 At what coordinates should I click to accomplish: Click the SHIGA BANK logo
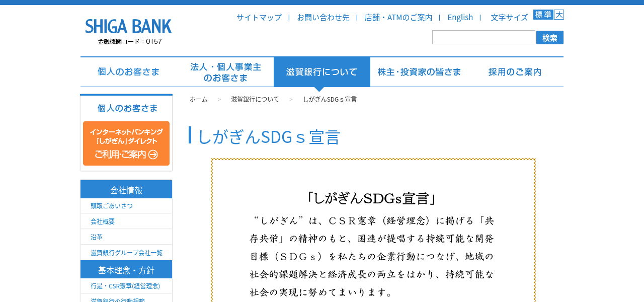pos(128,26)
